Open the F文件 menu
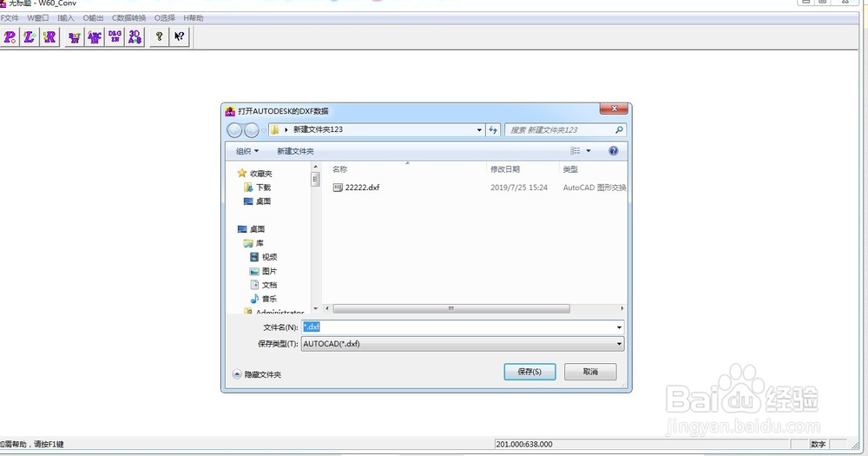The height and width of the screenshot is (456, 868). tap(10, 17)
